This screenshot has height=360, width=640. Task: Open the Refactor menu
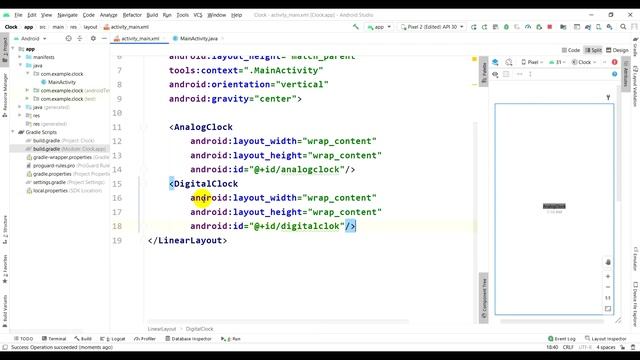[132, 15]
